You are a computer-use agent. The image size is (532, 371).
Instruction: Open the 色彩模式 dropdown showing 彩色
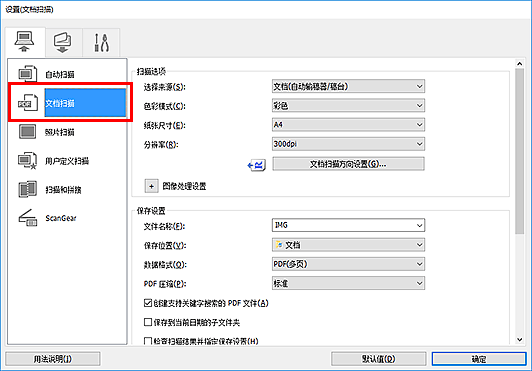coord(348,106)
